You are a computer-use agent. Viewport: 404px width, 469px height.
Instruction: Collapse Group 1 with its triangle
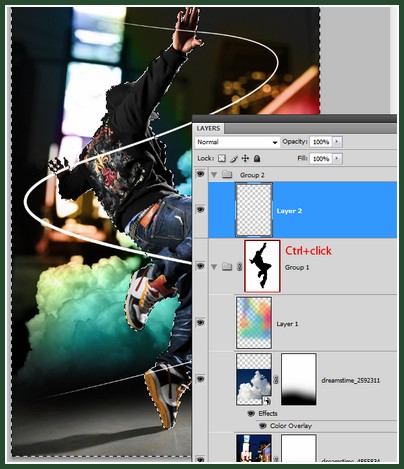tap(214, 267)
